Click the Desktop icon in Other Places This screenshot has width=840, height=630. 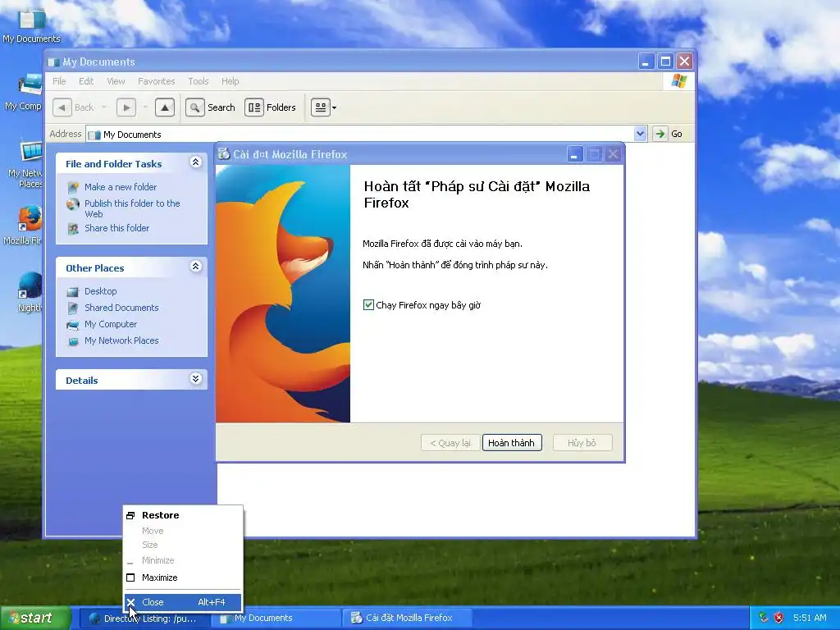coord(73,292)
